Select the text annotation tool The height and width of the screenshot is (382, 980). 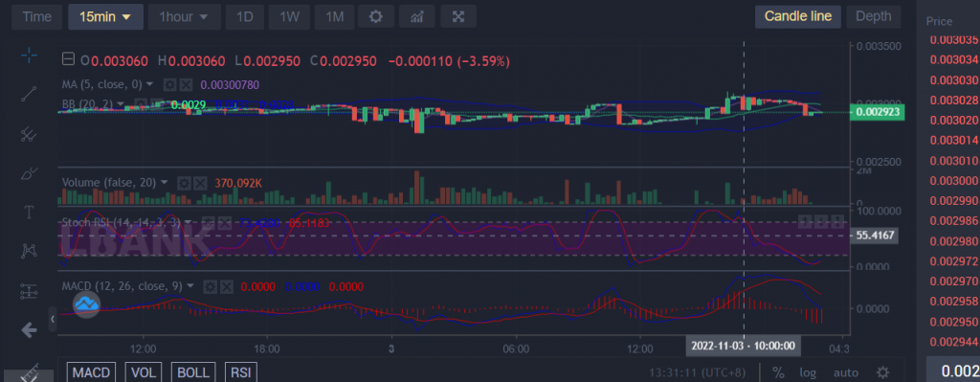pos(29,212)
